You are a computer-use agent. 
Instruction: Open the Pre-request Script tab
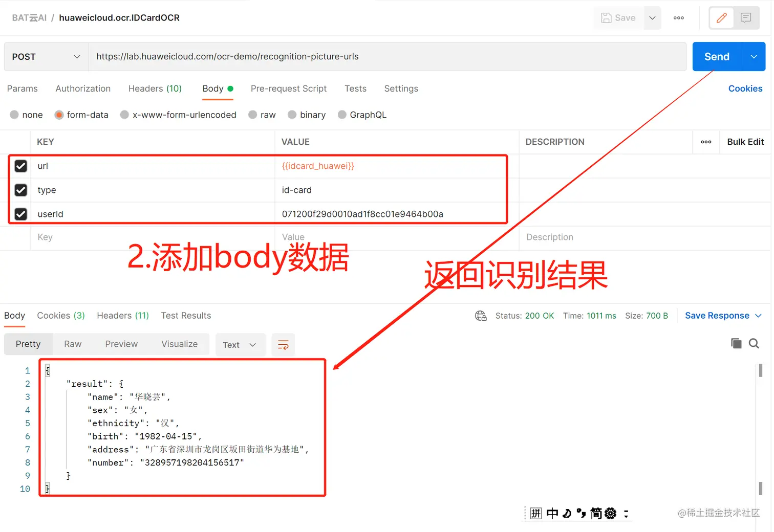(x=289, y=88)
